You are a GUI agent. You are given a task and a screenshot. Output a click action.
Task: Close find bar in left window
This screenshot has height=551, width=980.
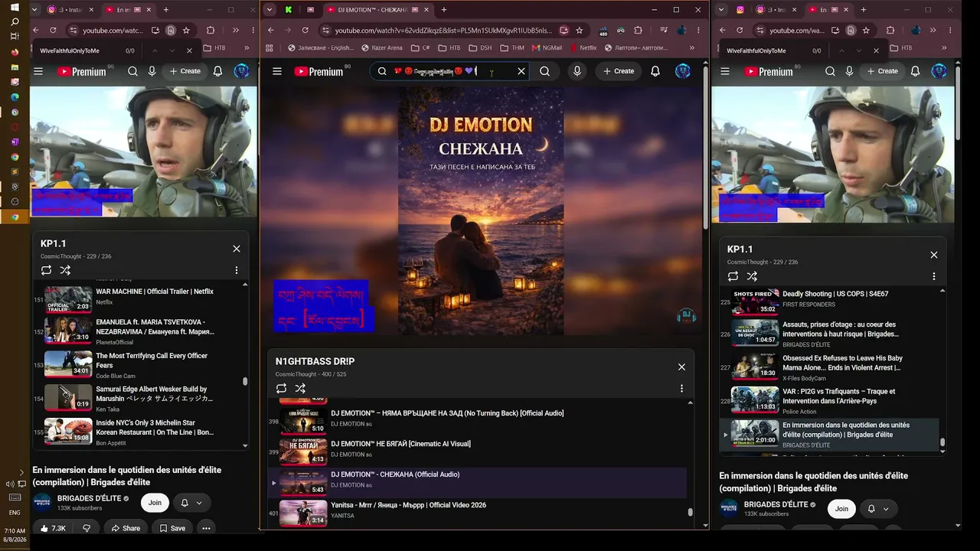tap(190, 51)
